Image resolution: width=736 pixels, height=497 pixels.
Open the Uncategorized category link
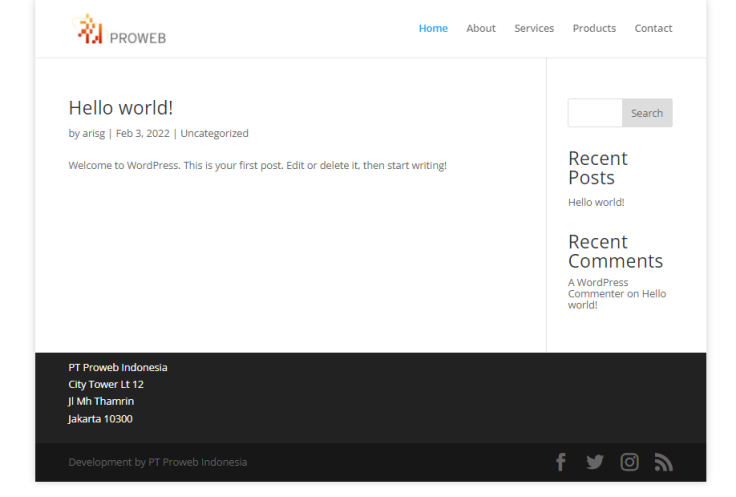pyautogui.click(x=215, y=133)
